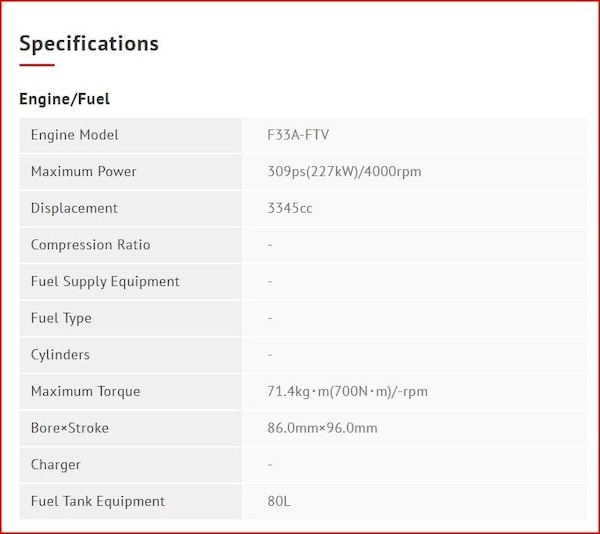Click the Fuel Tank Equipment label
This screenshot has height=534, width=600.
(98, 502)
